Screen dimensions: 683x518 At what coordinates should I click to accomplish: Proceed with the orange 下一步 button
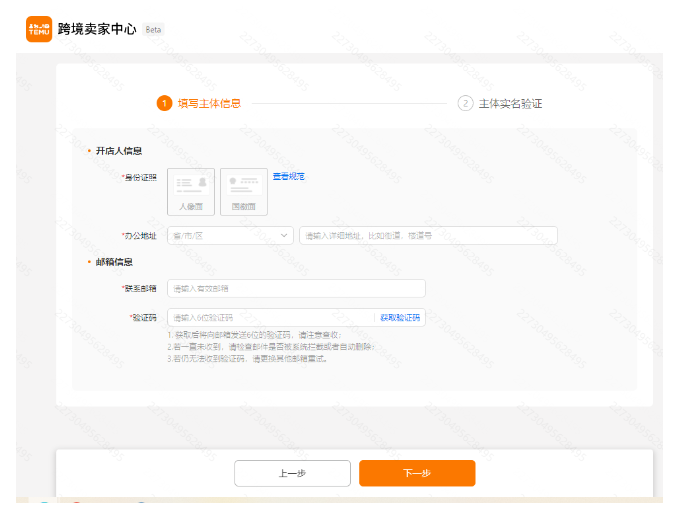point(417,473)
